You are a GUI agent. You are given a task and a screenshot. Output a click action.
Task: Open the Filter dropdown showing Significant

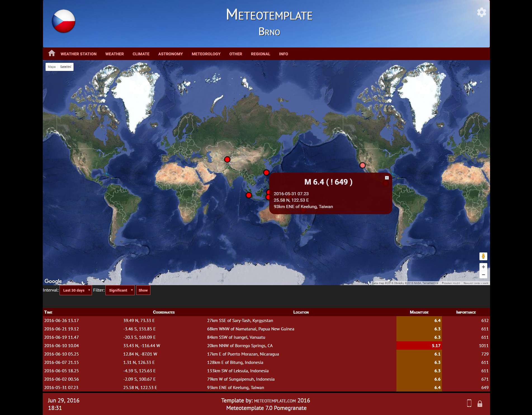click(120, 290)
